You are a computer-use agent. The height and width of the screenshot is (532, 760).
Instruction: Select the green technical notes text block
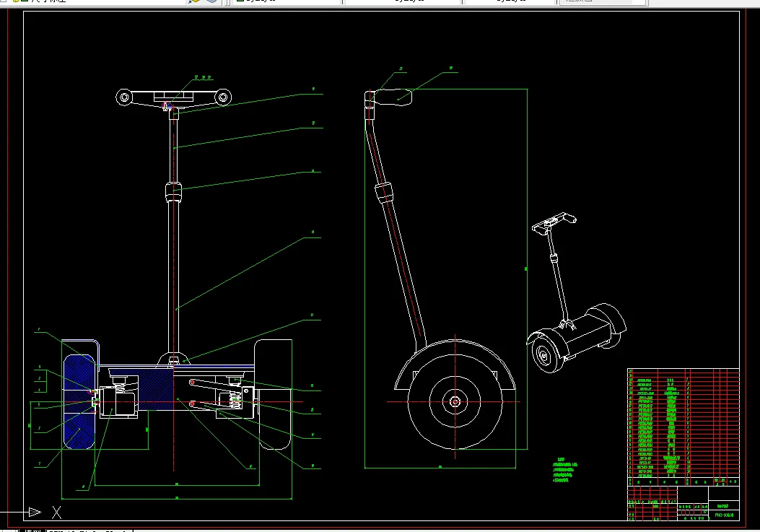coord(564,470)
